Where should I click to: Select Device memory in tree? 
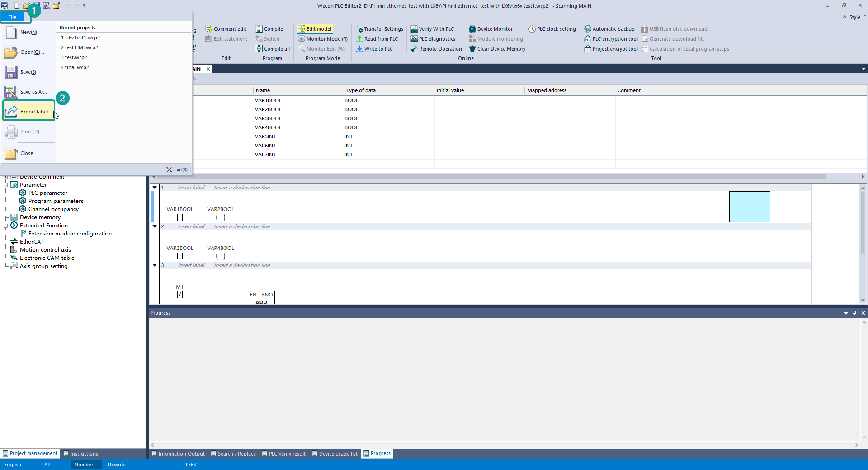(40, 217)
